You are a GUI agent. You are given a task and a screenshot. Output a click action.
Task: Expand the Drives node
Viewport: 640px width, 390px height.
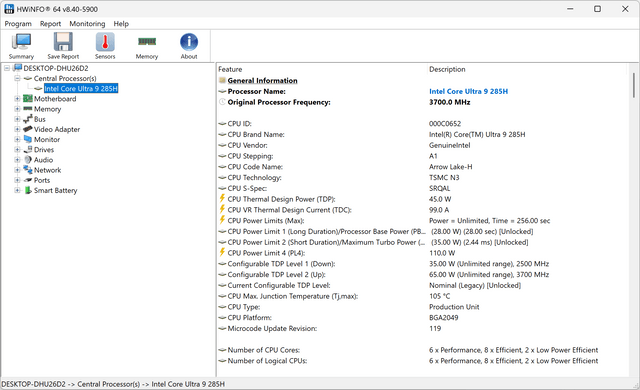17,150
